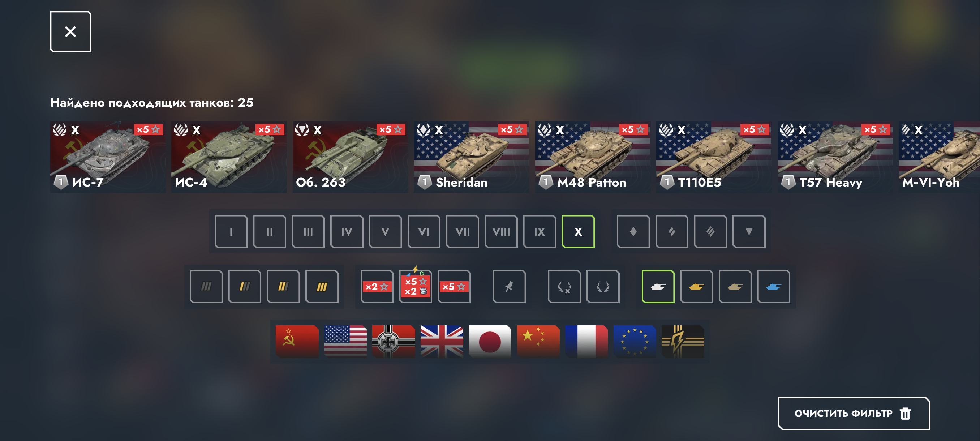Click the clear filter button
Image resolution: width=980 pixels, height=441 pixels.
pyautogui.click(x=854, y=413)
